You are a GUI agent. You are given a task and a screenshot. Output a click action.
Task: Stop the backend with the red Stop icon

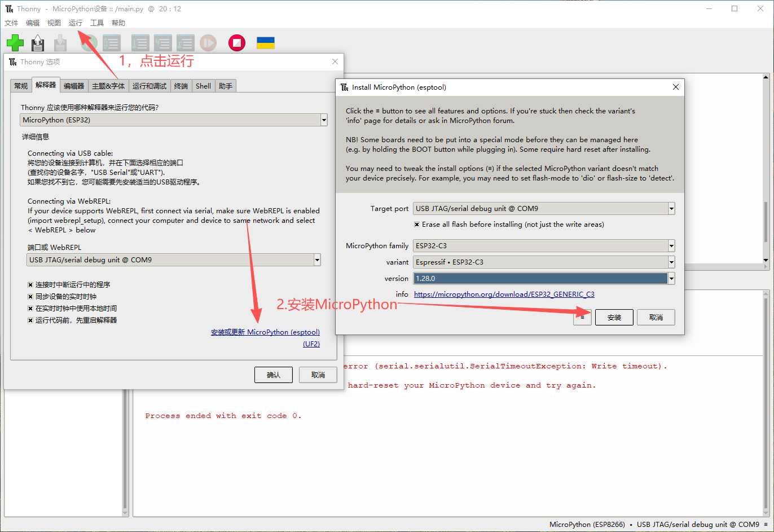[237, 43]
